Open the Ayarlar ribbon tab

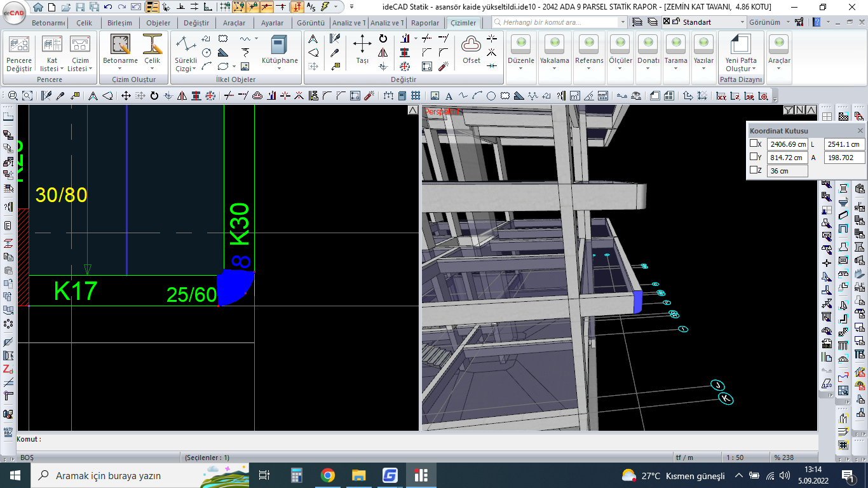point(273,23)
